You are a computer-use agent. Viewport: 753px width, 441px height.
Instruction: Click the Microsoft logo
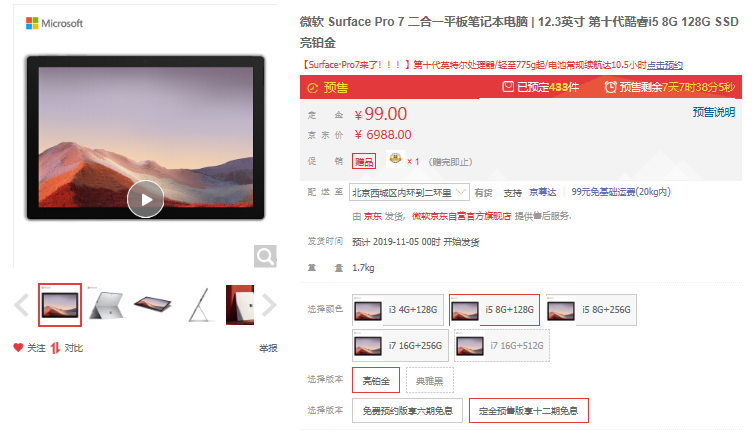(x=54, y=23)
